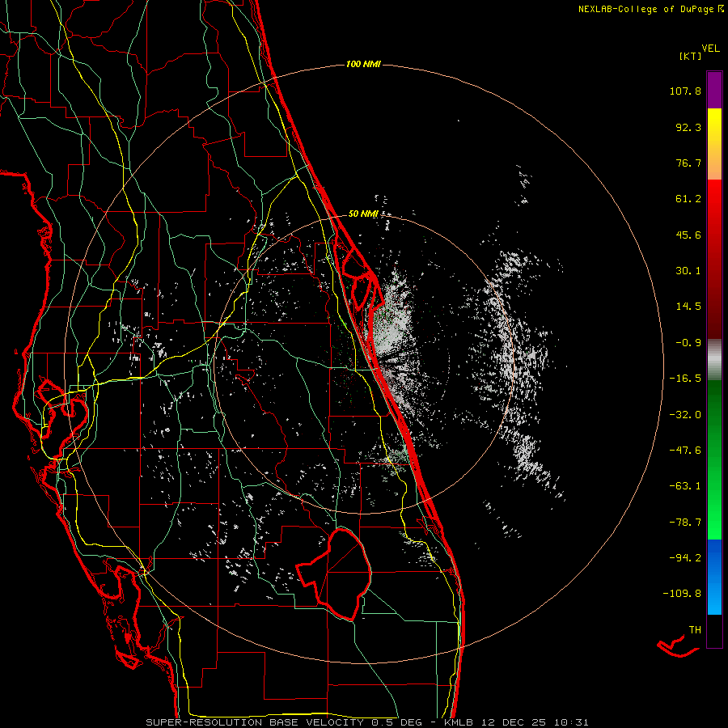This screenshot has width=728, height=728.
Task: Click the [KT] units label
Action: 691,56
